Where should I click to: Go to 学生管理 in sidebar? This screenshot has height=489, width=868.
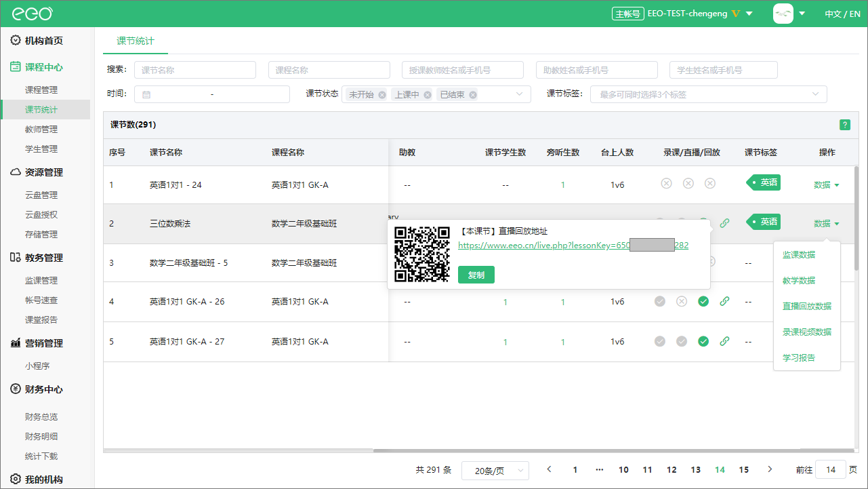41,149
